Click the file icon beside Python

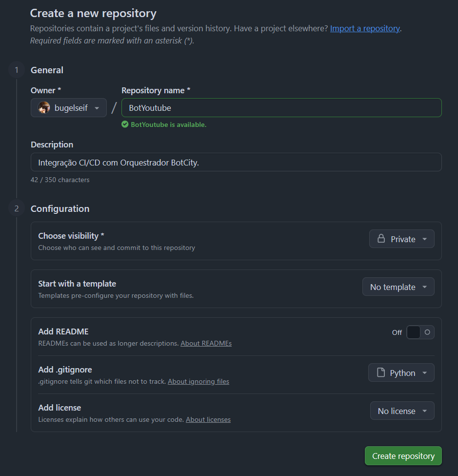(x=381, y=373)
